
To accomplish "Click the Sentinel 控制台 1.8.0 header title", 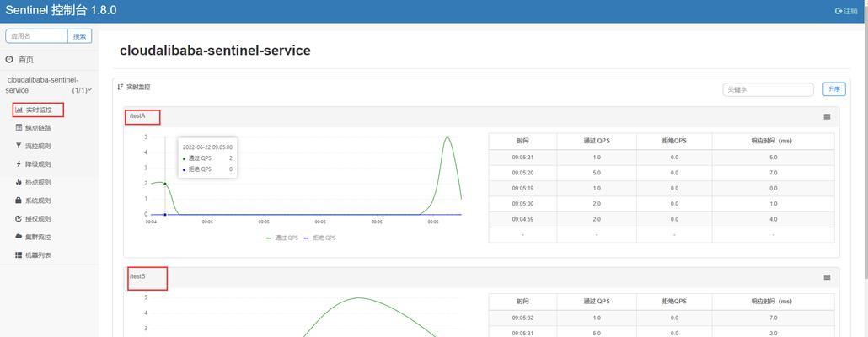I will pos(61,10).
